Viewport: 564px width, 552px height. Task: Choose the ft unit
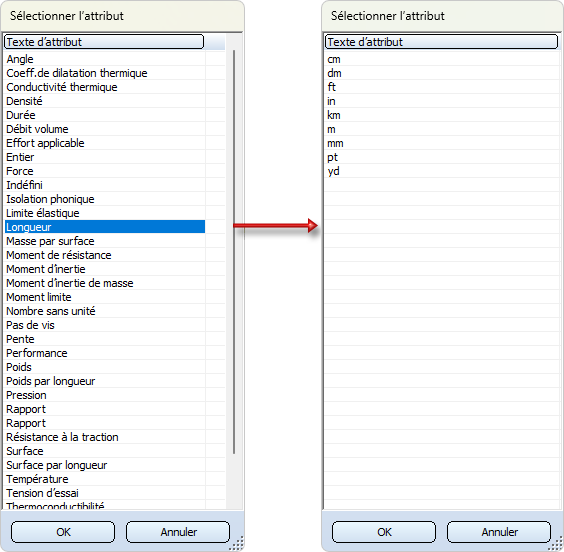click(x=442, y=87)
